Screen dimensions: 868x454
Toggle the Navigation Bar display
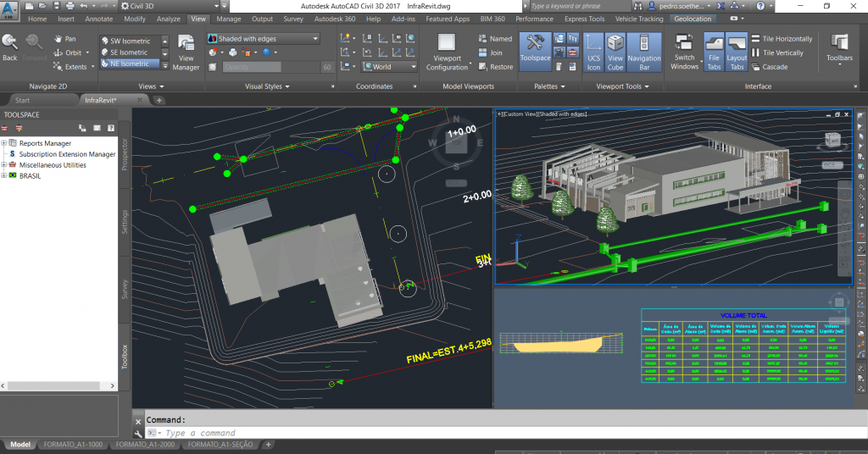644,52
